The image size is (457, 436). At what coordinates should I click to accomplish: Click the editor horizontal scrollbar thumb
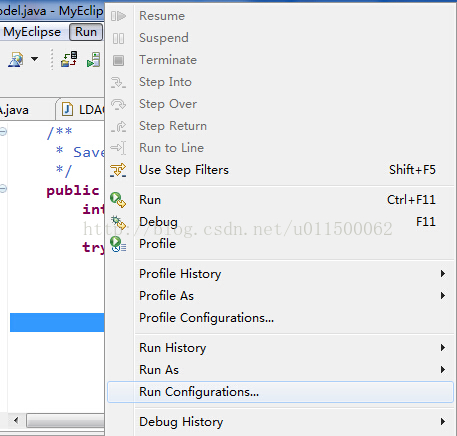tap(66, 420)
